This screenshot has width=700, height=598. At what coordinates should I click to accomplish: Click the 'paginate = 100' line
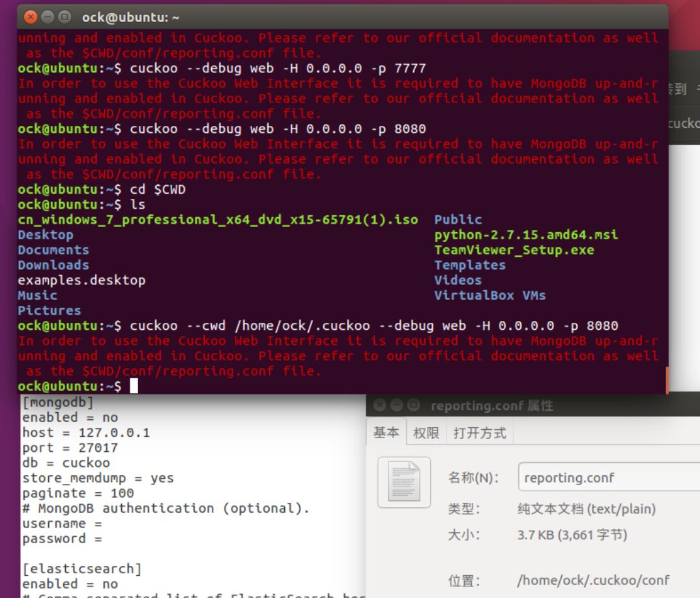(x=78, y=494)
